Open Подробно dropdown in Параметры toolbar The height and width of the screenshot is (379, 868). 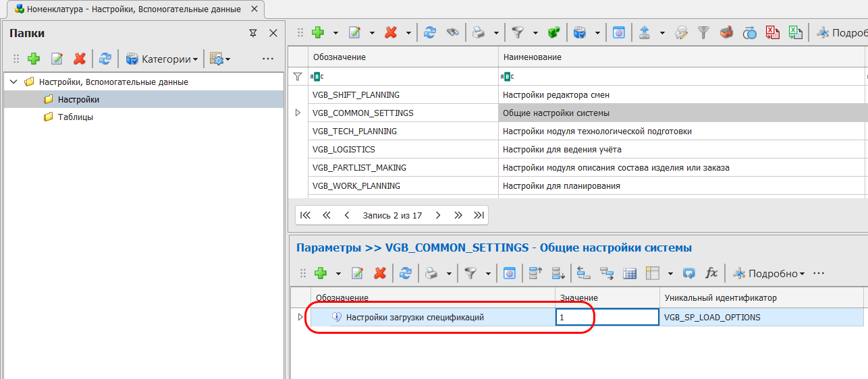point(769,273)
